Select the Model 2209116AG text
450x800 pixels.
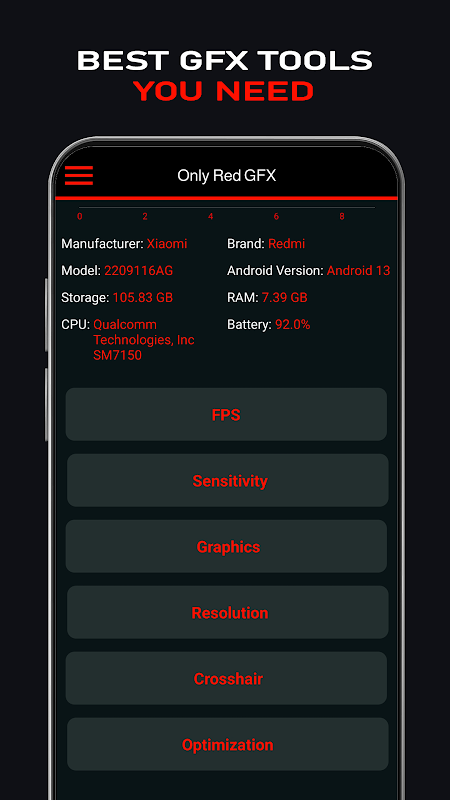138,270
